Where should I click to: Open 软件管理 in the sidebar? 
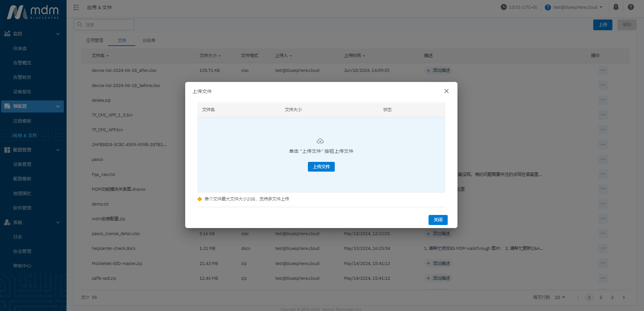click(x=22, y=208)
